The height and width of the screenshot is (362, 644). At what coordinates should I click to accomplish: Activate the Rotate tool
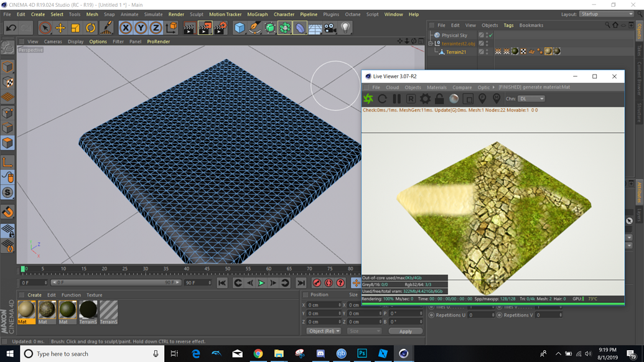(x=90, y=28)
